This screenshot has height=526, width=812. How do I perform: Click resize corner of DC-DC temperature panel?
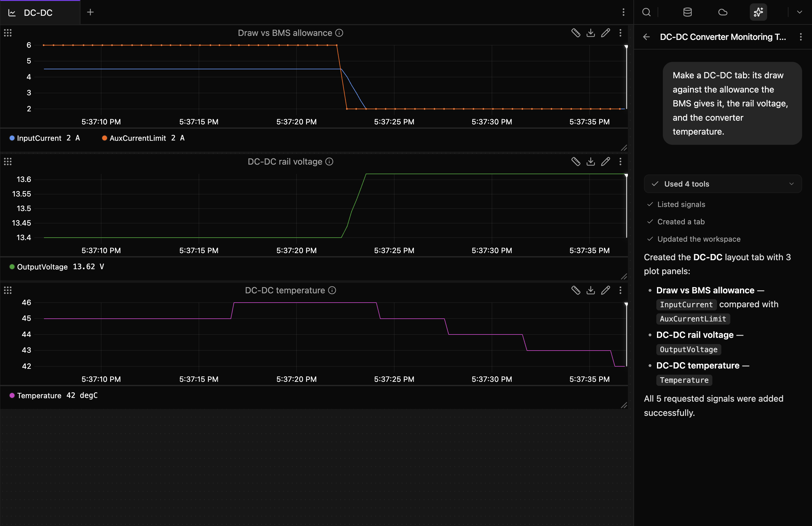(x=624, y=405)
